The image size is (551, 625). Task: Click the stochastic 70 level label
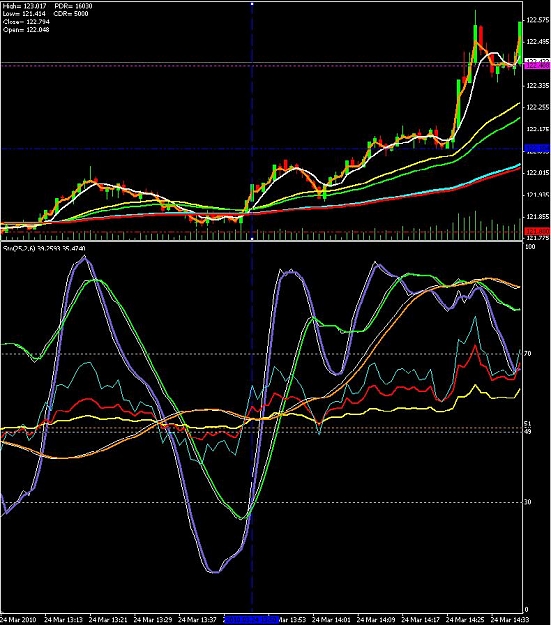[x=528, y=354]
